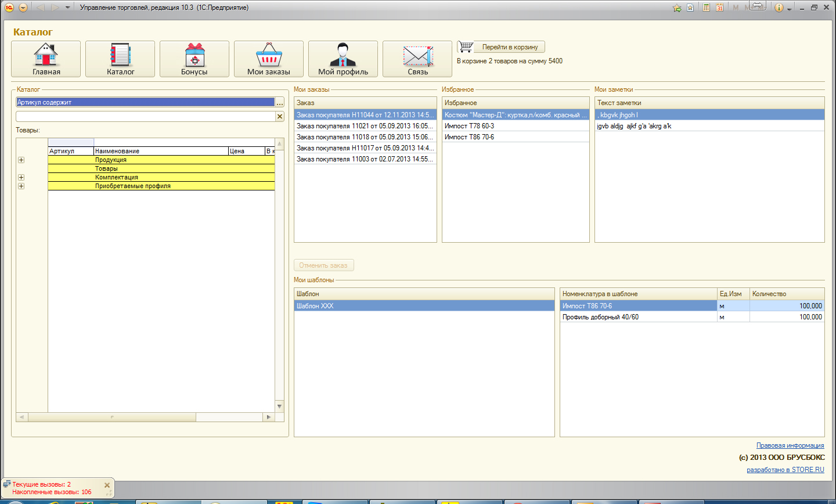
Task: Select order 11021 from 05.09.2013
Action: (365, 125)
